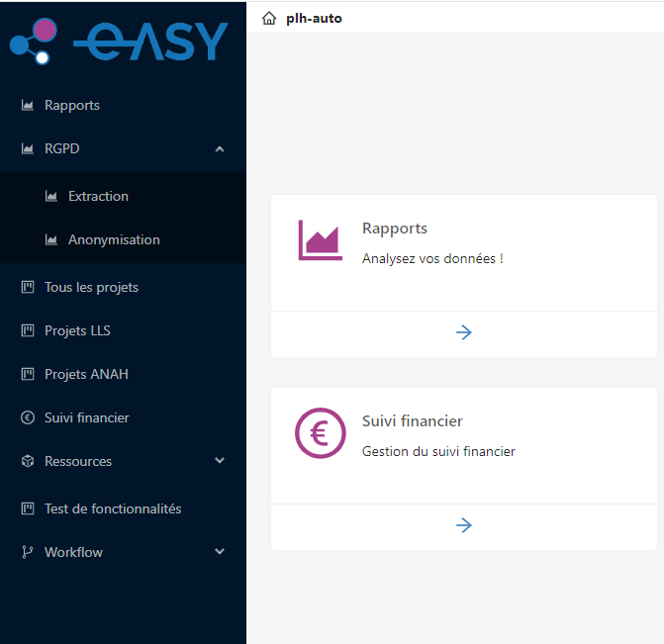Click the purple euro icon on Suivi financier card
The width and height of the screenshot is (664, 644).
pyautogui.click(x=320, y=433)
